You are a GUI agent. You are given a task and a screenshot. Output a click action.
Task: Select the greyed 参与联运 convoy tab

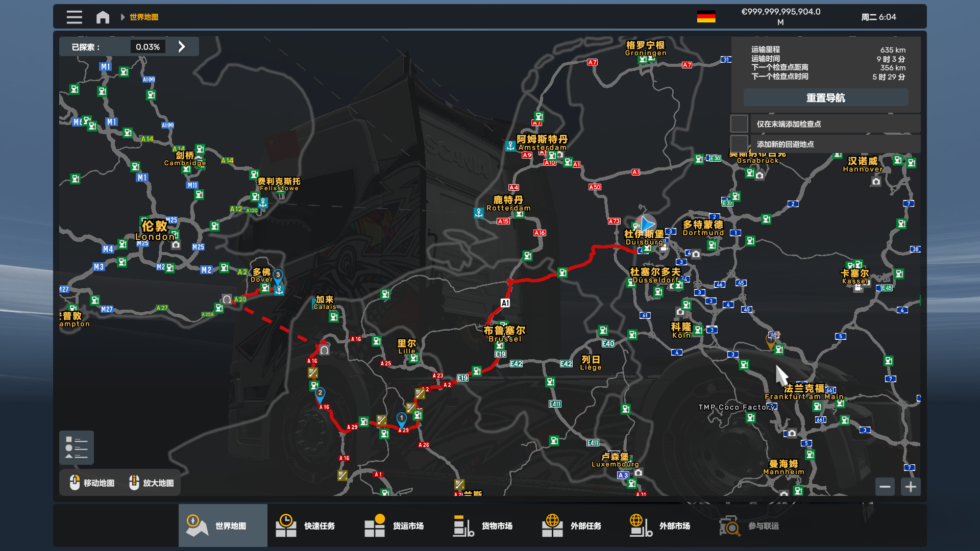(755, 525)
